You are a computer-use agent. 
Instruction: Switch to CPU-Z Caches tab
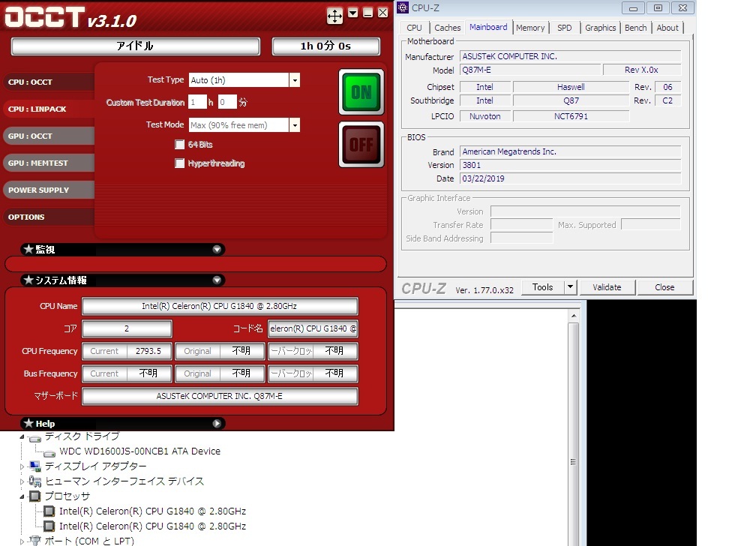(448, 28)
